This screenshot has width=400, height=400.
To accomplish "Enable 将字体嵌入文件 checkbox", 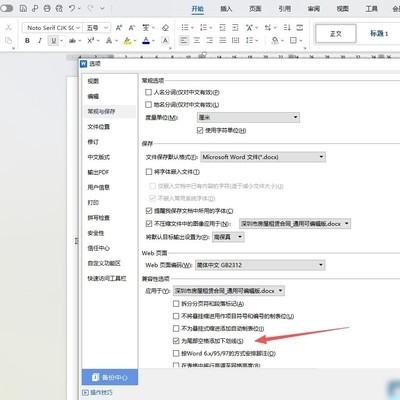I will pos(149,172).
